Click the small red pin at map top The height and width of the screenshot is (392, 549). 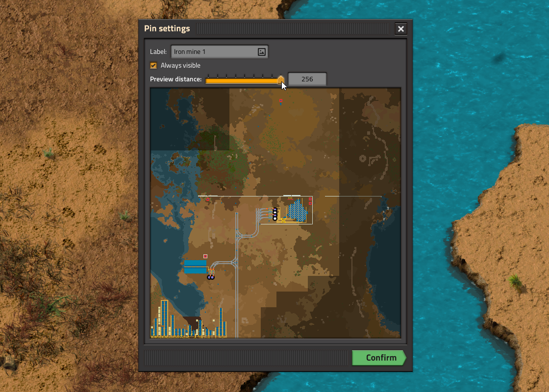pos(280,101)
